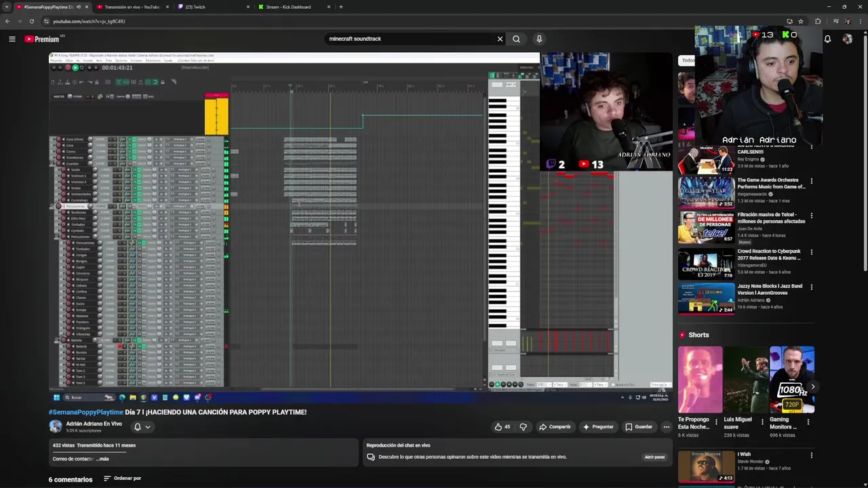This screenshot has height=488, width=868.
Task: View site information icon in address bar
Action: [x=46, y=21]
